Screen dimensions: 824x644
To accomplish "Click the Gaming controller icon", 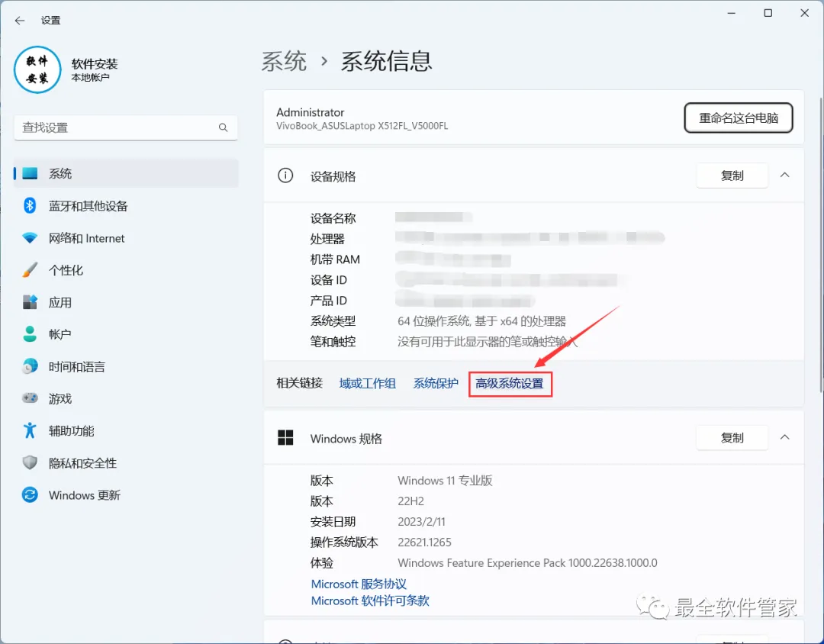I will click(x=30, y=398).
